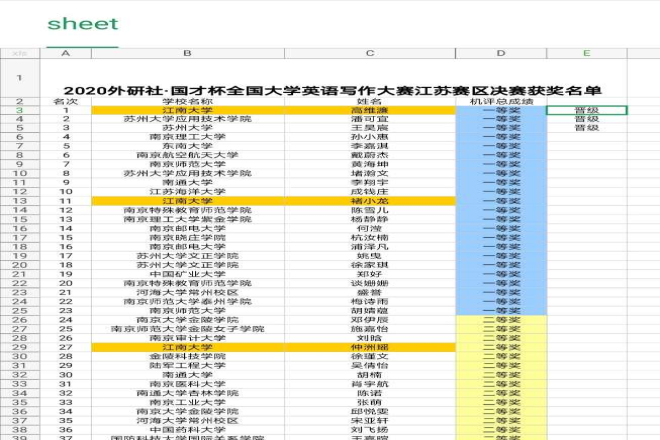Click the column C header
Viewport: 660px width, 440px height.
coord(369,53)
